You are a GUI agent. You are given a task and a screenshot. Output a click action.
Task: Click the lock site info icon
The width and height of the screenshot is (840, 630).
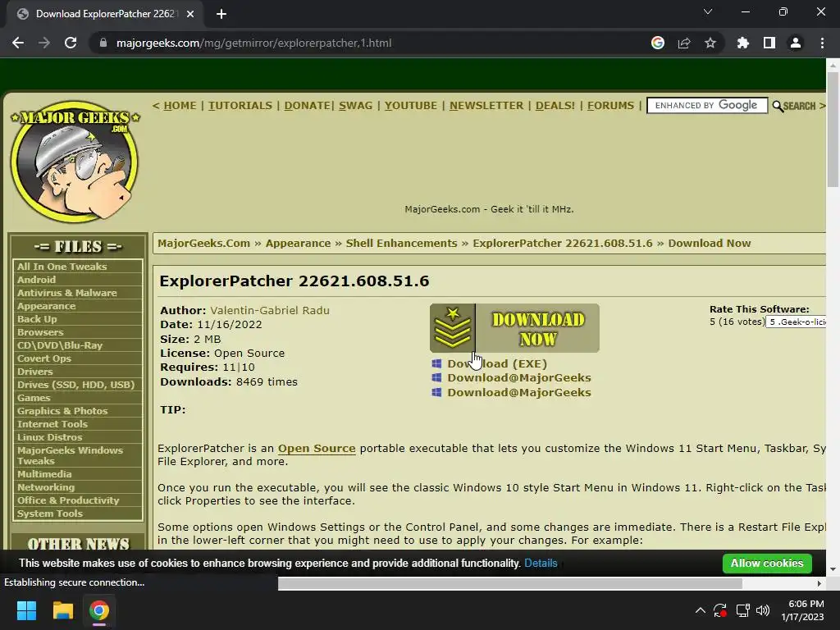(x=103, y=43)
